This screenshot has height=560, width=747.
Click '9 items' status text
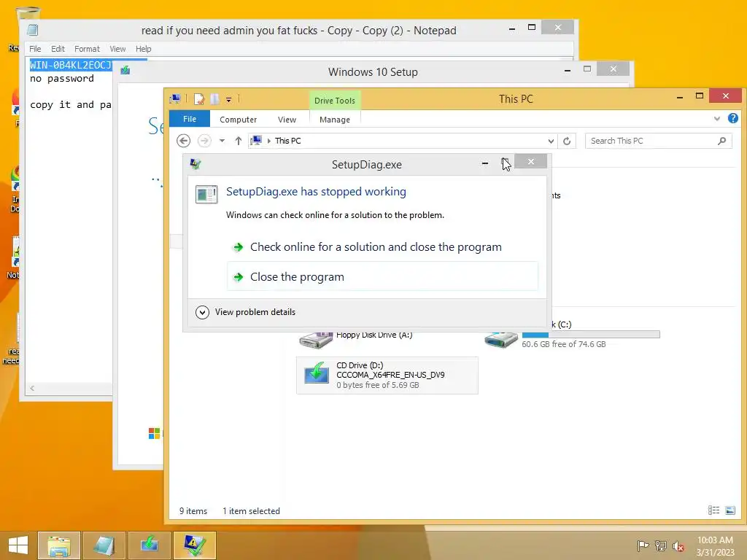pos(193,511)
